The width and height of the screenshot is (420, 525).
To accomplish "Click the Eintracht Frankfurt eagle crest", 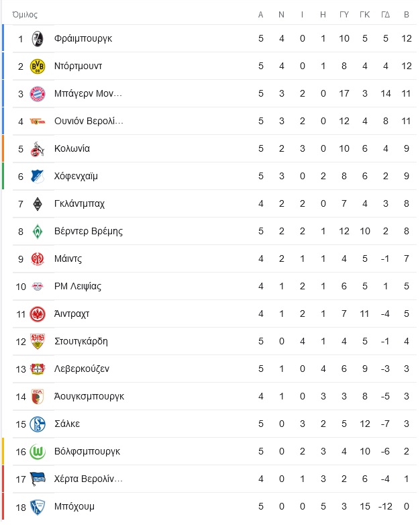I will 38,314.
